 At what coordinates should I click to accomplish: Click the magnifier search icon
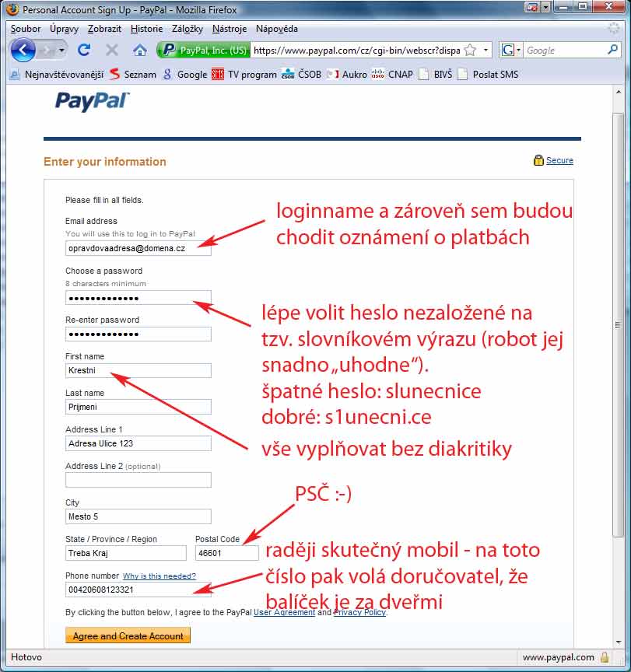click(613, 50)
